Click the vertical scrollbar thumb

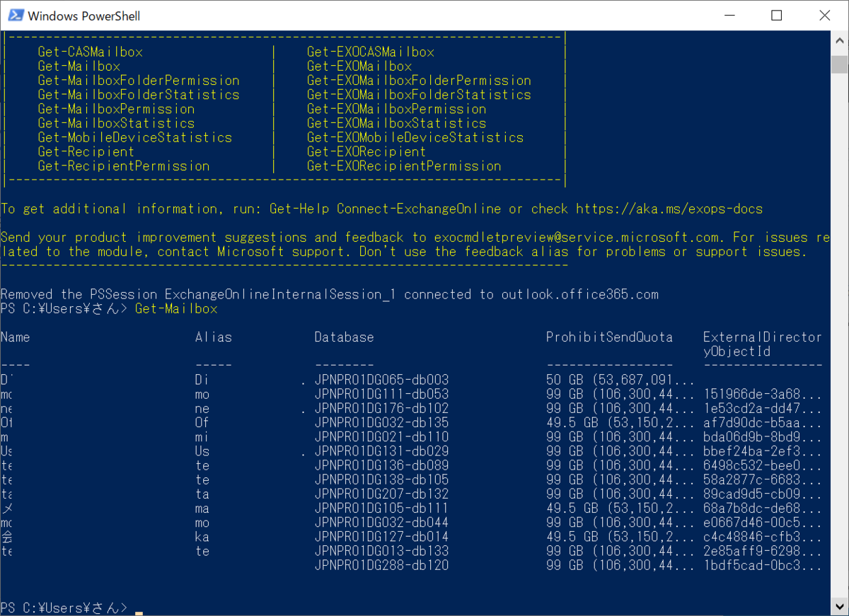pos(839,64)
